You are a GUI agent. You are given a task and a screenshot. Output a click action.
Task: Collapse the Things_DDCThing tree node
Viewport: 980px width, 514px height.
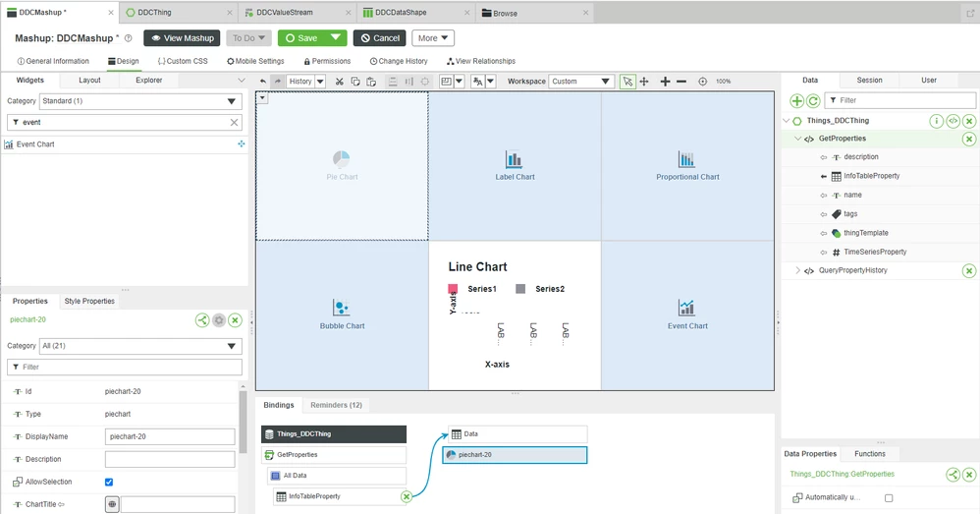click(x=787, y=121)
